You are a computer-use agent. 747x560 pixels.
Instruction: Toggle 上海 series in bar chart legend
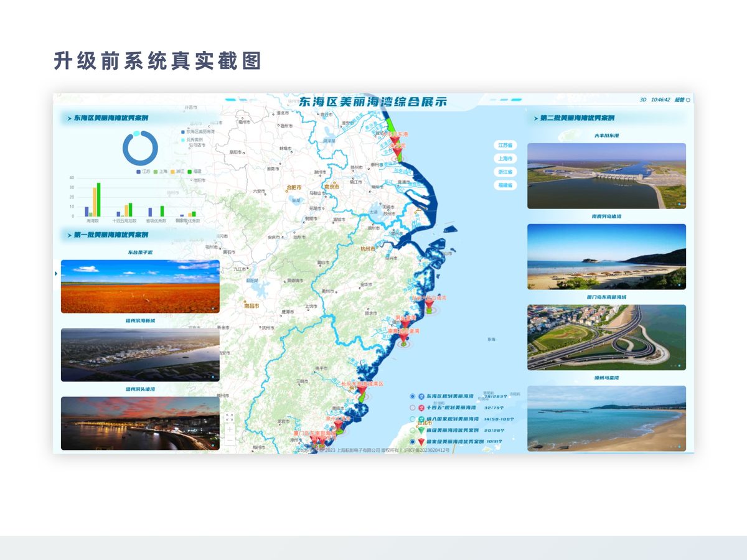click(159, 172)
